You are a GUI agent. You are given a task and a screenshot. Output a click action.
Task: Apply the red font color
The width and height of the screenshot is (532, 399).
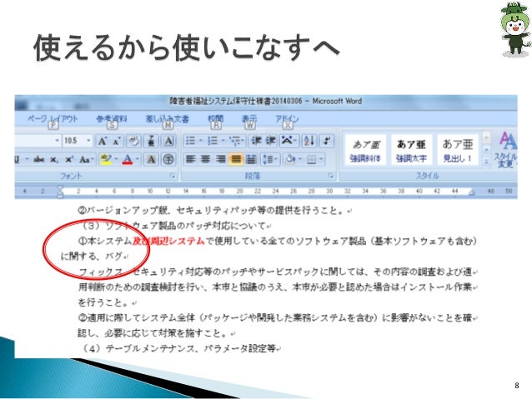point(128,159)
